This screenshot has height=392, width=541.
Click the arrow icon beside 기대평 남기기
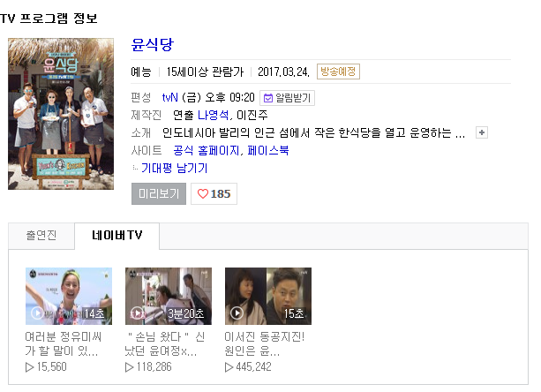point(135,168)
